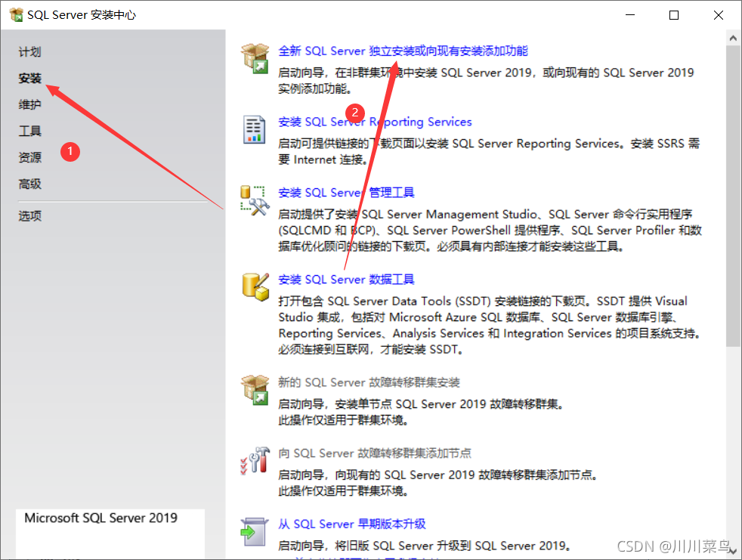
Task: Click 新的 SQL Server 故障转移群集安装 link
Action: pos(369,382)
